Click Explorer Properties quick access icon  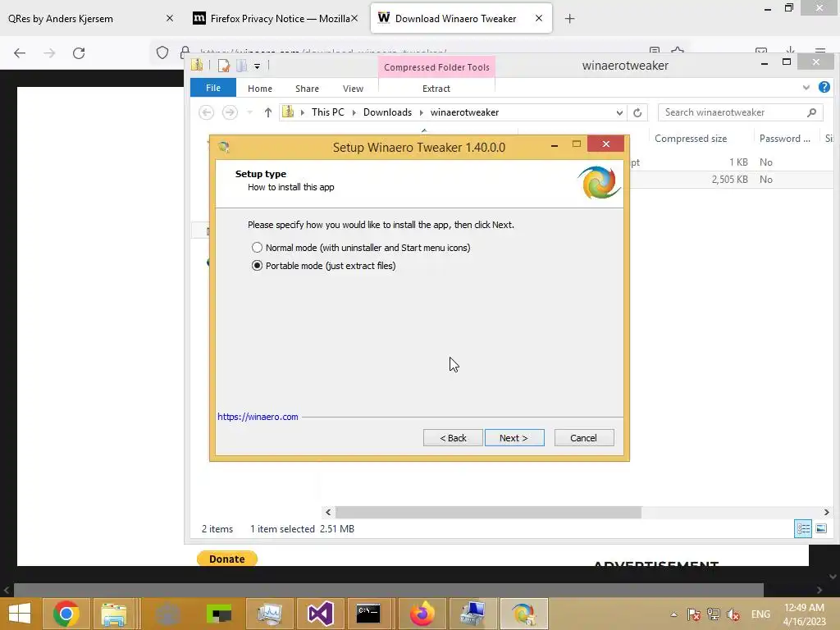[x=224, y=66]
